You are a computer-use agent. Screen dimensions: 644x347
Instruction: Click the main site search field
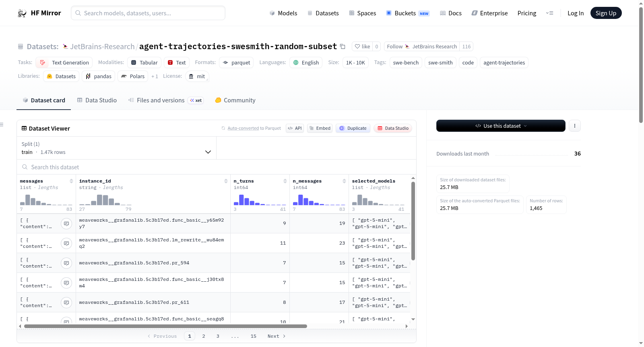coord(148,13)
